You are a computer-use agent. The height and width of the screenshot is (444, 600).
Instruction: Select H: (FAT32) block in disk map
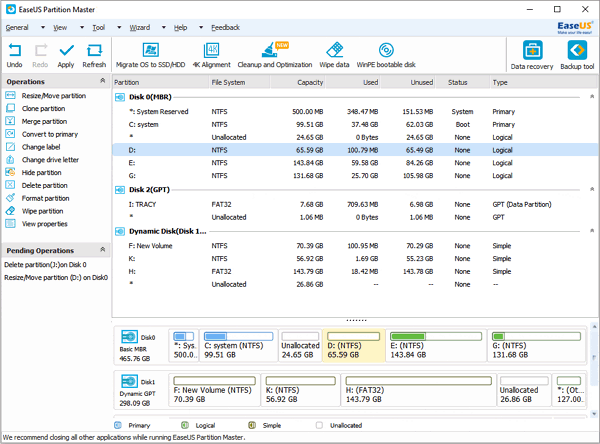tap(419, 390)
